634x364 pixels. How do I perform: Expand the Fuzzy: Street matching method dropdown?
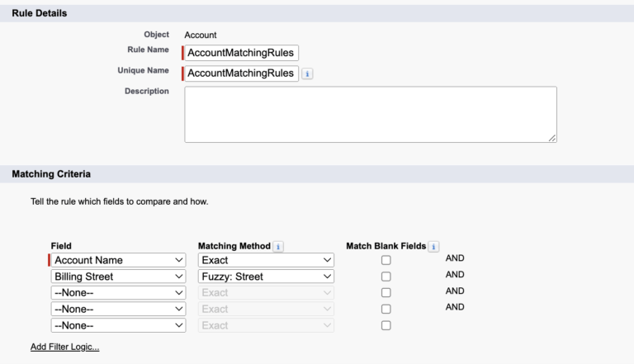pos(266,277)
